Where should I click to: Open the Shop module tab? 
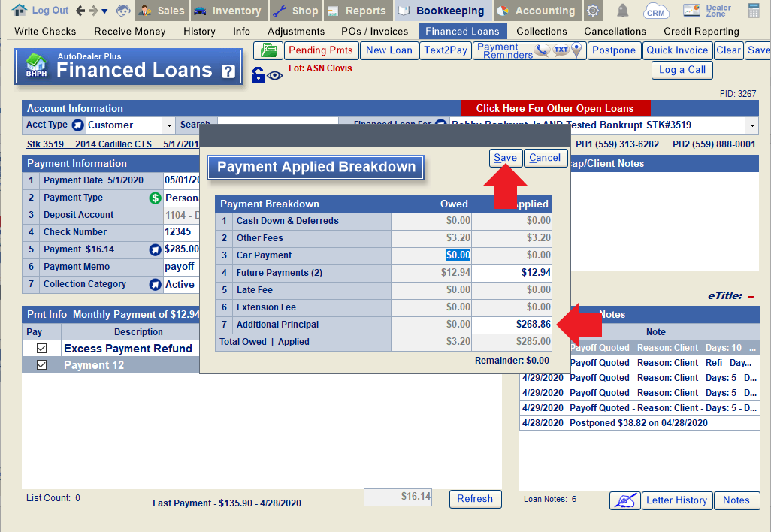296,11
